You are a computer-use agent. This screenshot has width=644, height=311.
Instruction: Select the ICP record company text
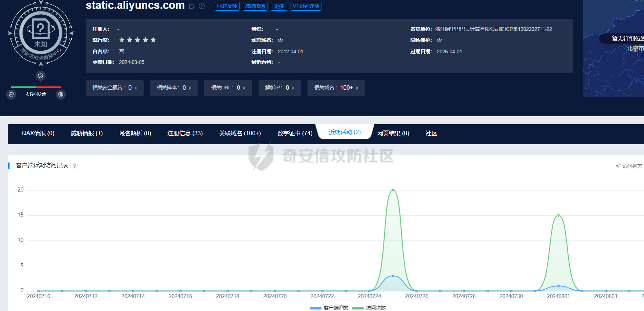pos(493,29)
